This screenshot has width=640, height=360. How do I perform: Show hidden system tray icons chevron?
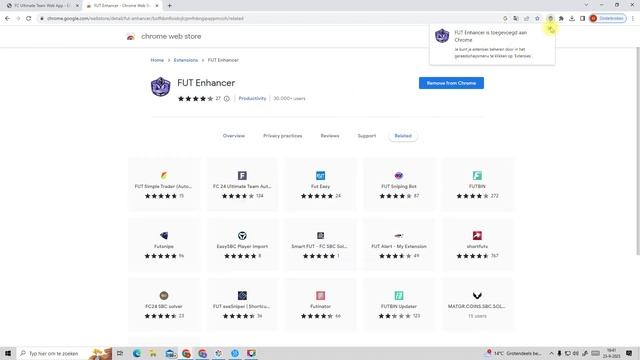click(551, 353)
